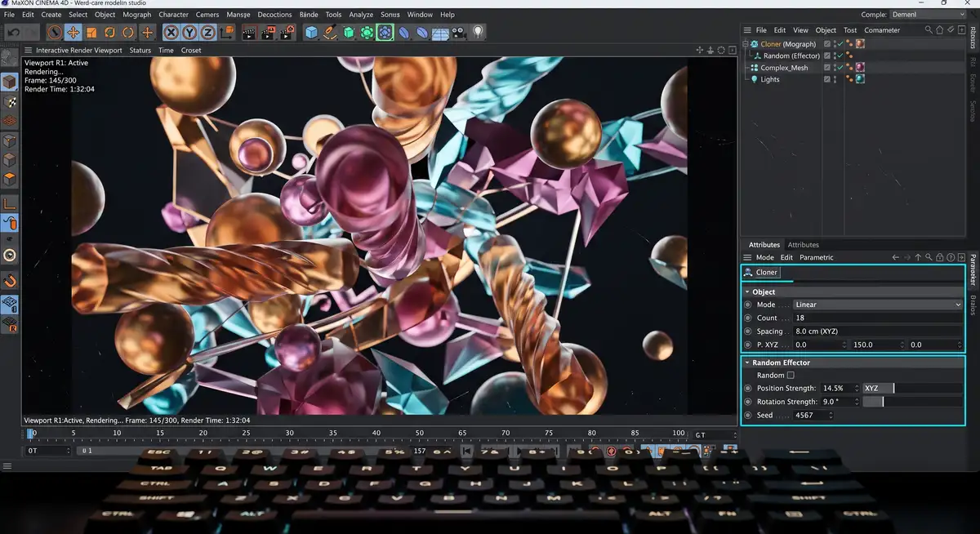The image size is (980, 534).
Task: Open the Character menu
Action: click(173, 15)
